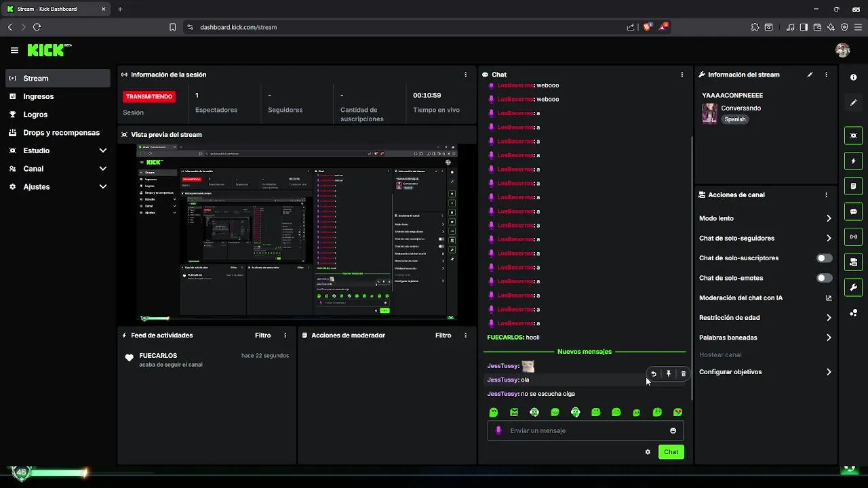Image resolution: width=868 pixels, height=488 pixels.
Task: Open Drops y recompensas in the sidebar
Action: click(58, 133)
